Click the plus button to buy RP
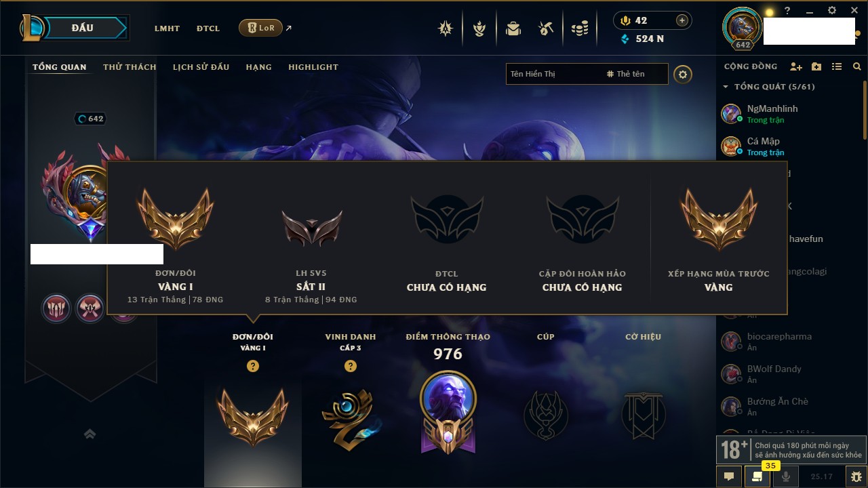 point(682,20)
